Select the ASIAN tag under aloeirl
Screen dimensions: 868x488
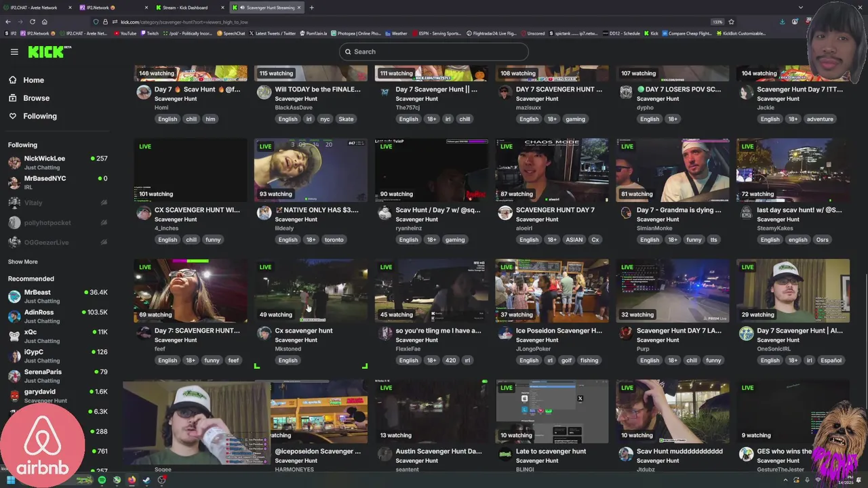pos(574,239)
